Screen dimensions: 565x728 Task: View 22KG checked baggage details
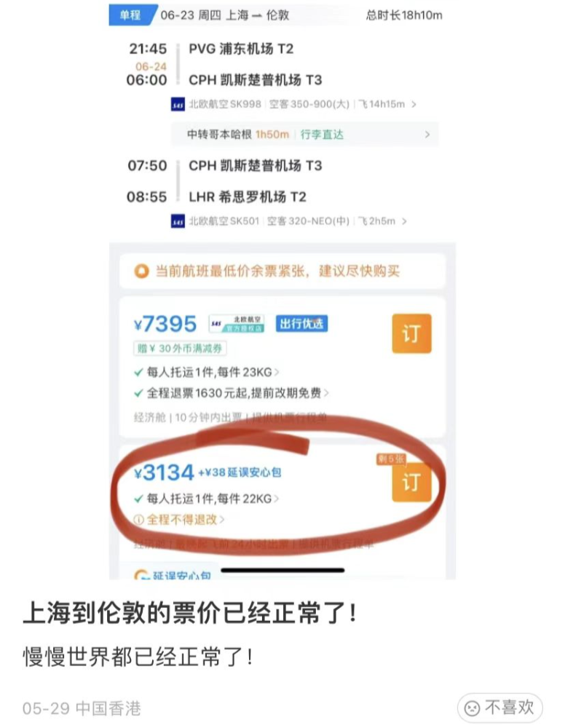(x=207, y=499)
